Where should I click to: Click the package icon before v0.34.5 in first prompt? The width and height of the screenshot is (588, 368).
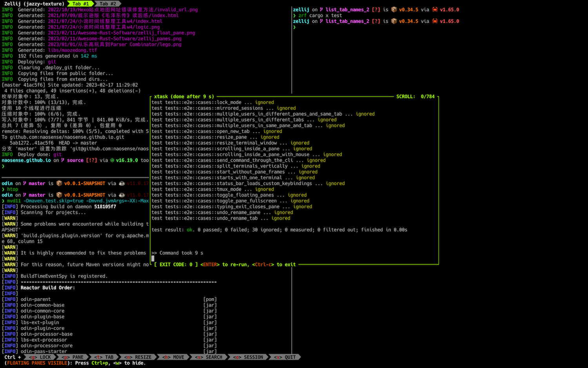[394, 10]
